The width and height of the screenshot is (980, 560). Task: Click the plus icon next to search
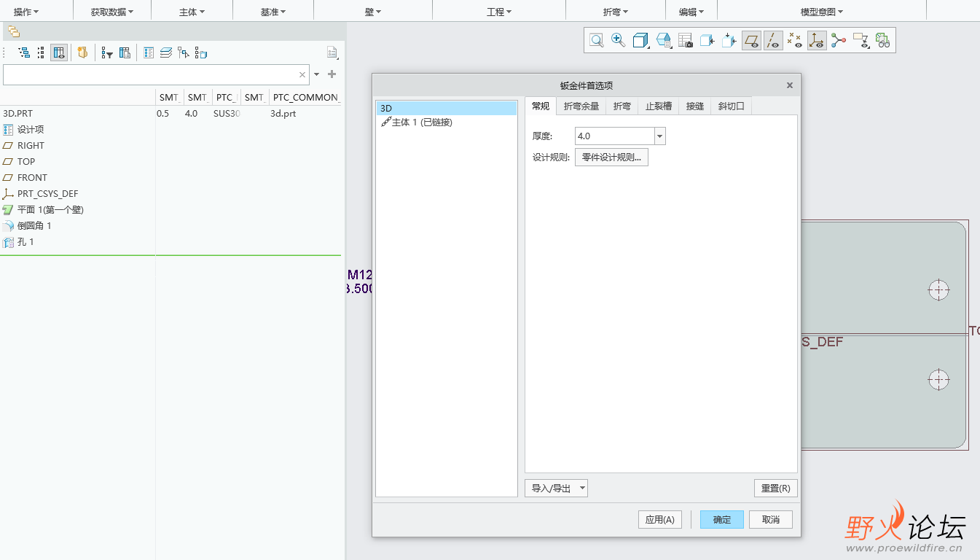(332, 74)
